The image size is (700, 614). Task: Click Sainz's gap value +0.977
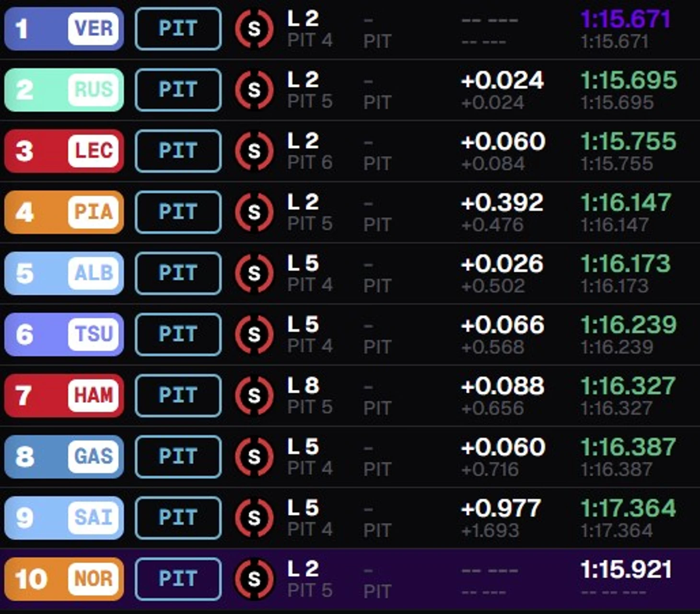[x=501, y=508]
